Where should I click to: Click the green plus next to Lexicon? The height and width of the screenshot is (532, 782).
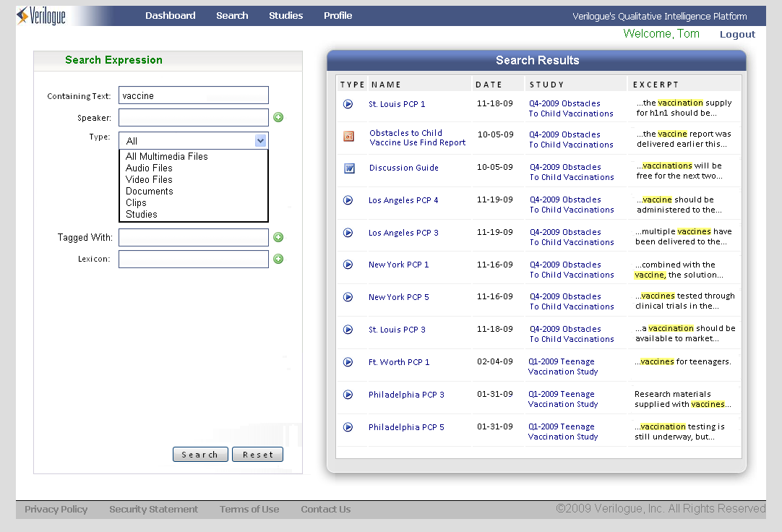[278, 259]
